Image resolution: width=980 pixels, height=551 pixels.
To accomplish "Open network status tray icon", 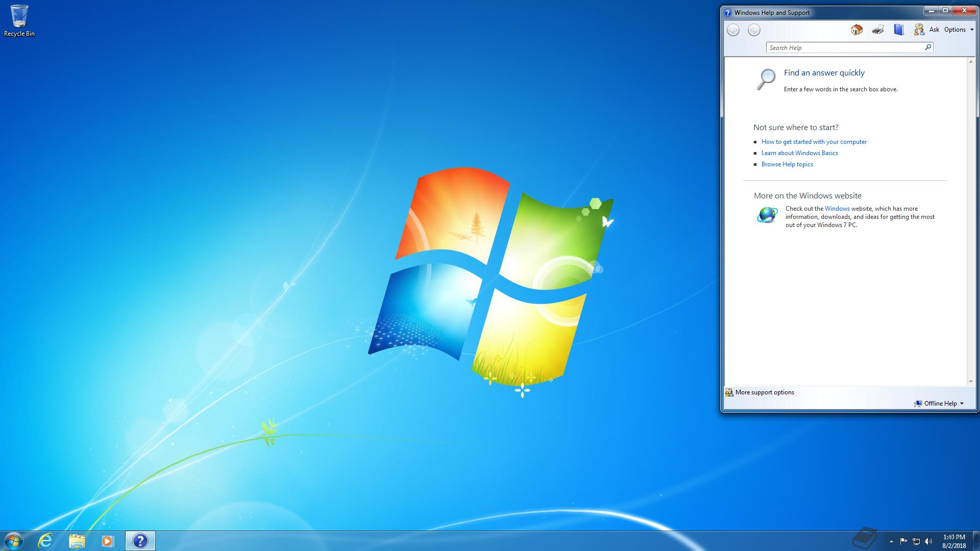I will (916, 541).
